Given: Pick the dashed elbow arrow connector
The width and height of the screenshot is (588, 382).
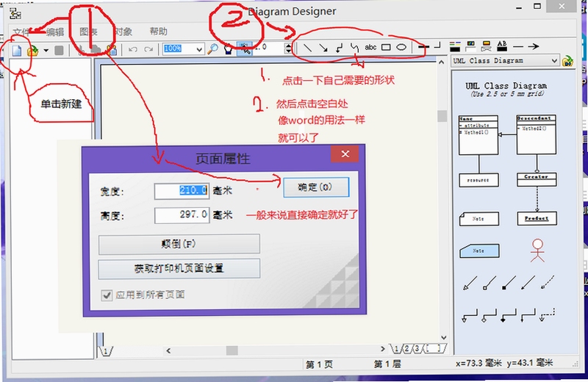Looking at the screenshot, I should pos(548,315).
